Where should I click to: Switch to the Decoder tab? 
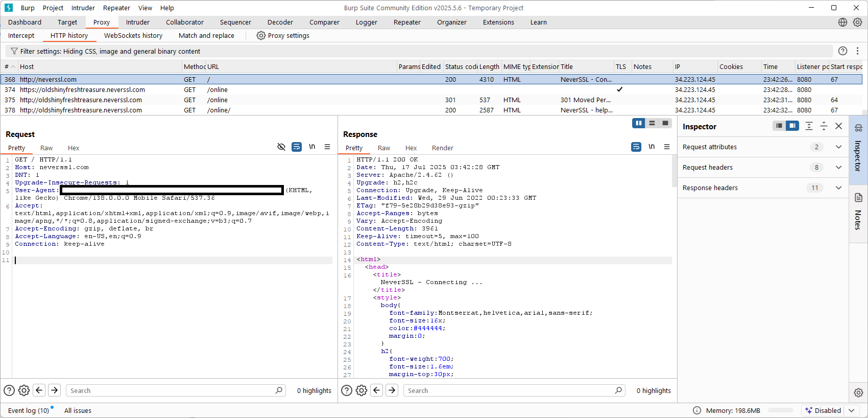[x=280, y=22]
